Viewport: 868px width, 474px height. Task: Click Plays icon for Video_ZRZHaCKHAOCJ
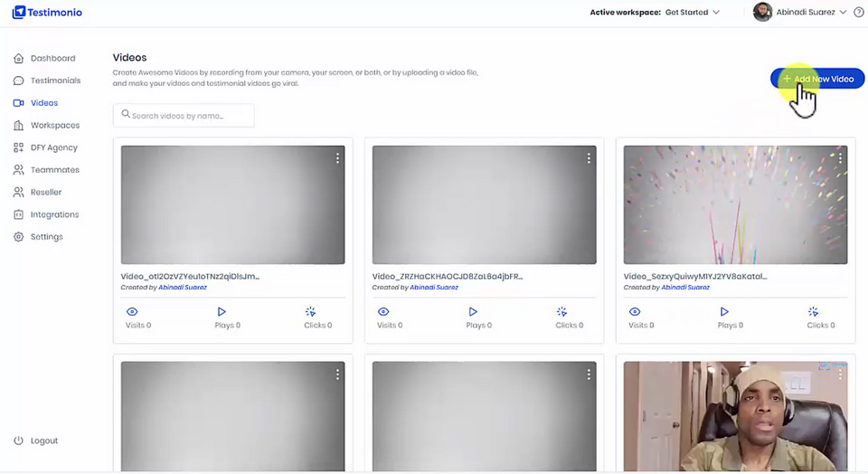point(473,312)
